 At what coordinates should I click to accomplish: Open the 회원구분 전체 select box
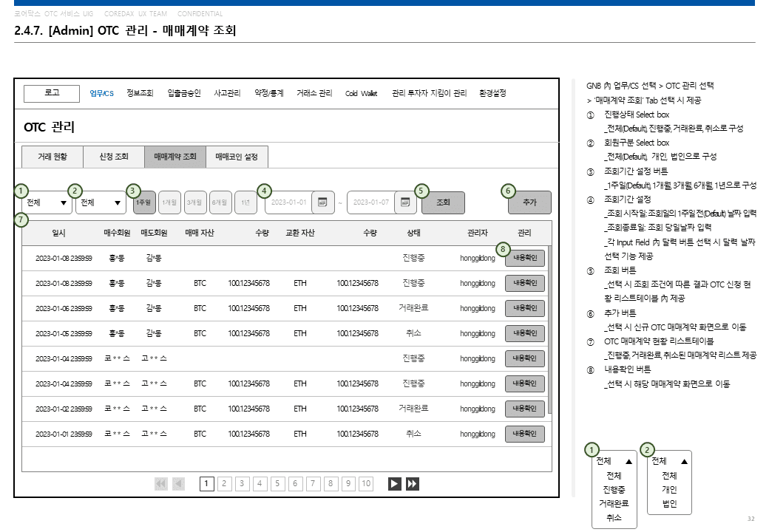(101, 202)
